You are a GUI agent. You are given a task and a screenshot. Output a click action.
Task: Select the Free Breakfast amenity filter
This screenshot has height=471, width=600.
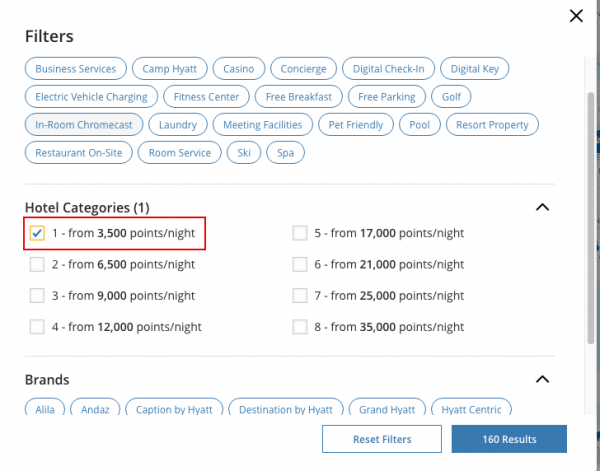coord(299,97)
